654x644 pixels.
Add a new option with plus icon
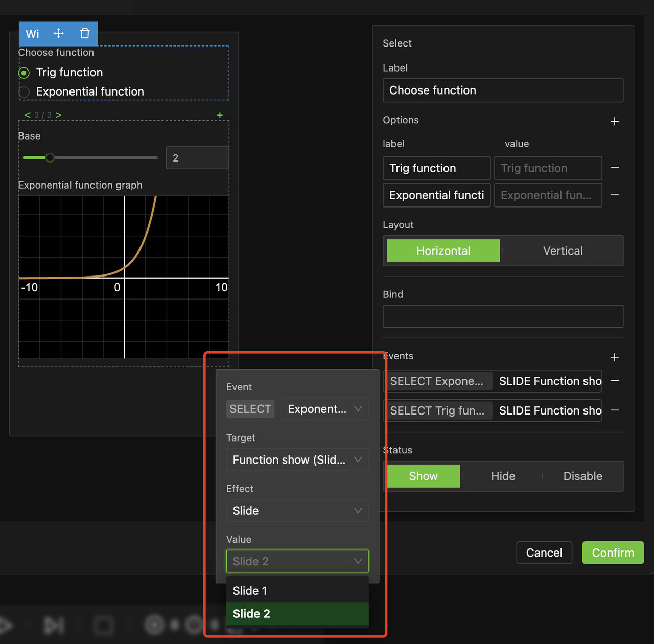tap(615, 121)
